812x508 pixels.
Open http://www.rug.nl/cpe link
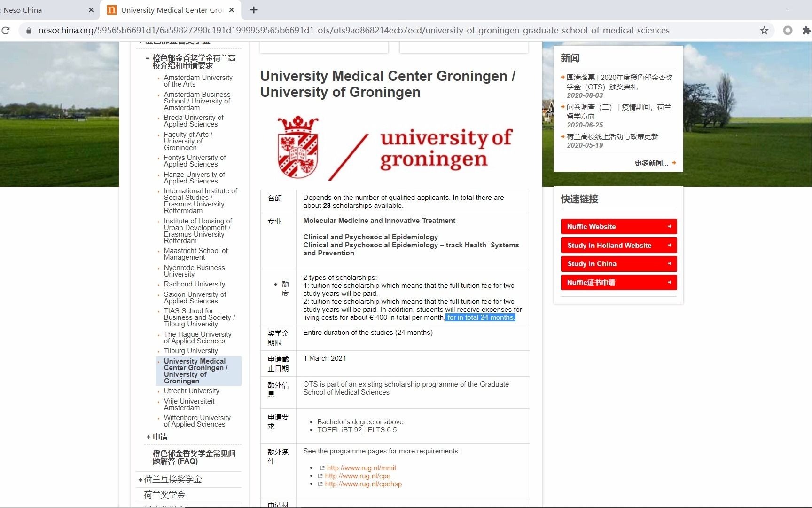point(358,476)
